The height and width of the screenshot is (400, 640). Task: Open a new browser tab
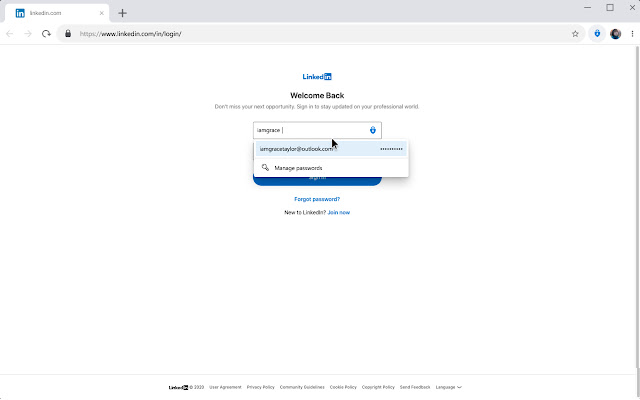122,13
